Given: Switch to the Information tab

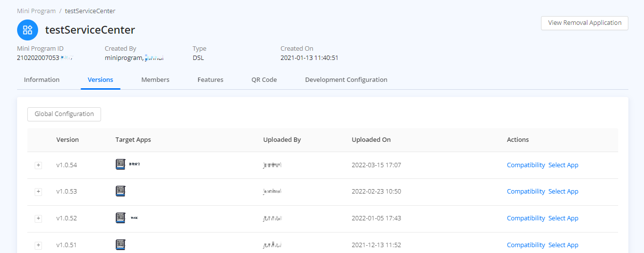Looking at the screenshot, I should tap(42, 80).
